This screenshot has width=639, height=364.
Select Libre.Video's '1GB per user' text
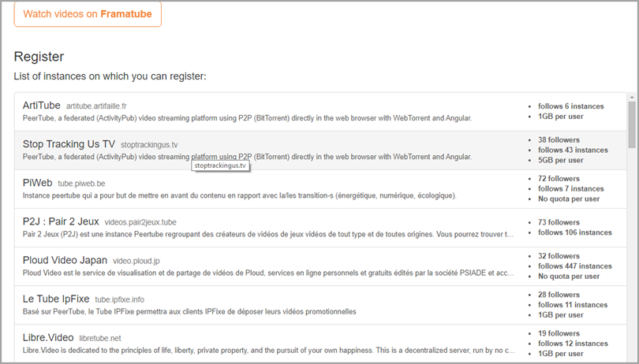coord(560,354)
